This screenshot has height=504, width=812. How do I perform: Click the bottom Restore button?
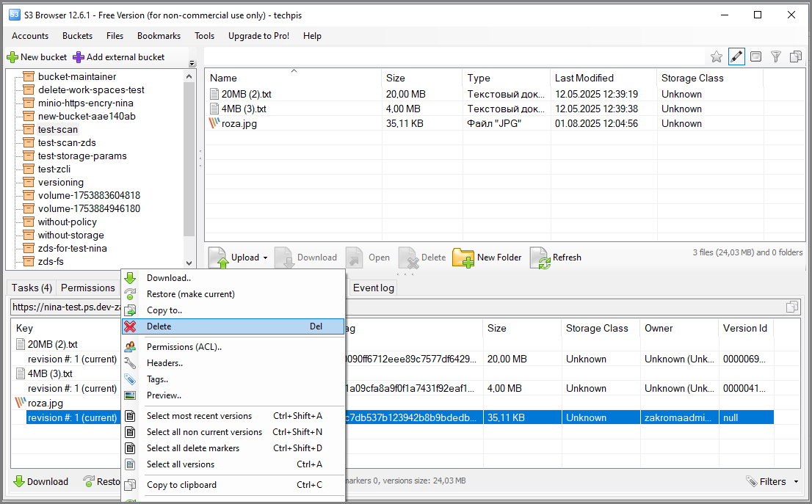pos(101,482)
